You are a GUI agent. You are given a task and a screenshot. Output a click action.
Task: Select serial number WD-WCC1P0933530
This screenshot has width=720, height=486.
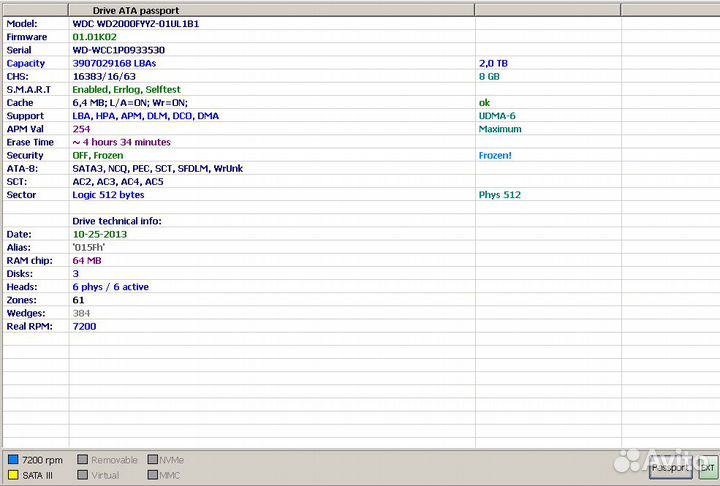click(x=118, y=50)
